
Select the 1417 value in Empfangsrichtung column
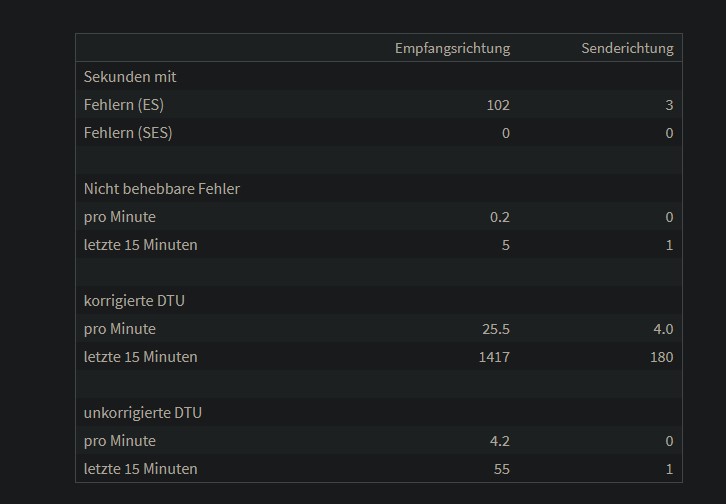pyautogui.click(x=494, y=357)
